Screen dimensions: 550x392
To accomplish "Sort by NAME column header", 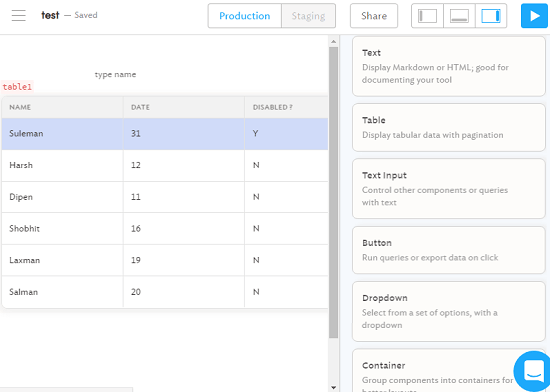I will pos(62,107).
